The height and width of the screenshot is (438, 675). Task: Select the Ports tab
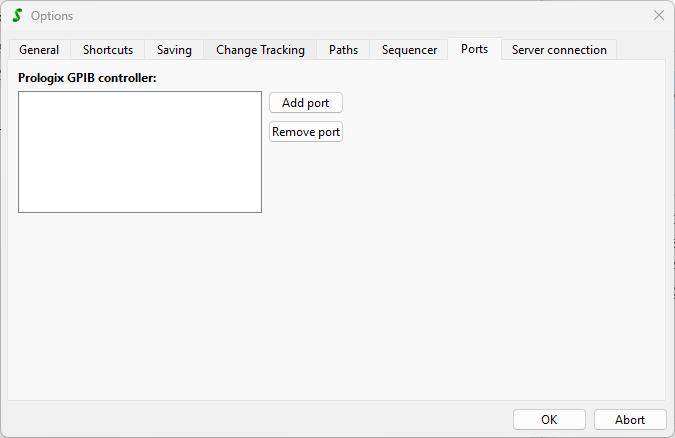[x=474, y=49]
